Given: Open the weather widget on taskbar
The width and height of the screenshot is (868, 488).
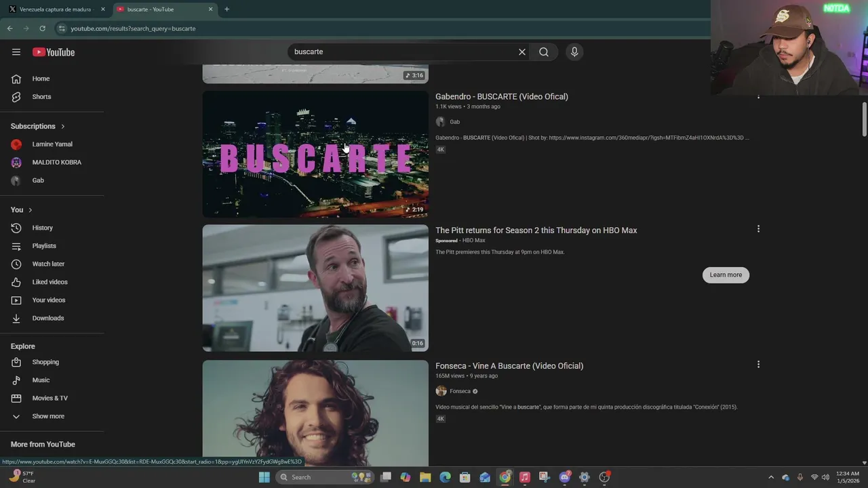Looking at the screenshot, I should tap(22, 477).
